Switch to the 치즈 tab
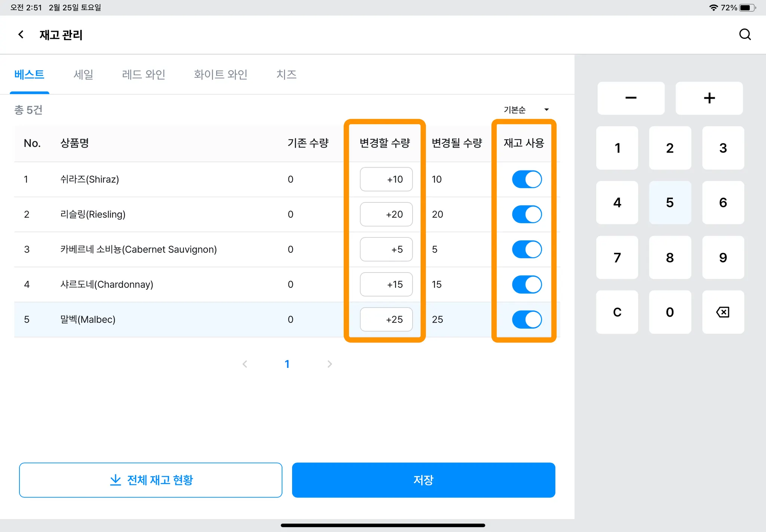The width and height of the screenshot is (766, 532). (x=286, y=74)
